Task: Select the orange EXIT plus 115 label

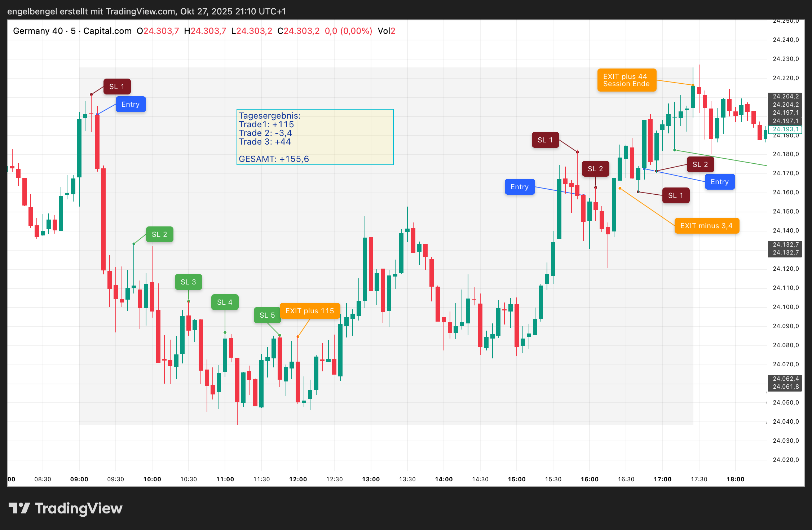Action: tap(310, 311)
